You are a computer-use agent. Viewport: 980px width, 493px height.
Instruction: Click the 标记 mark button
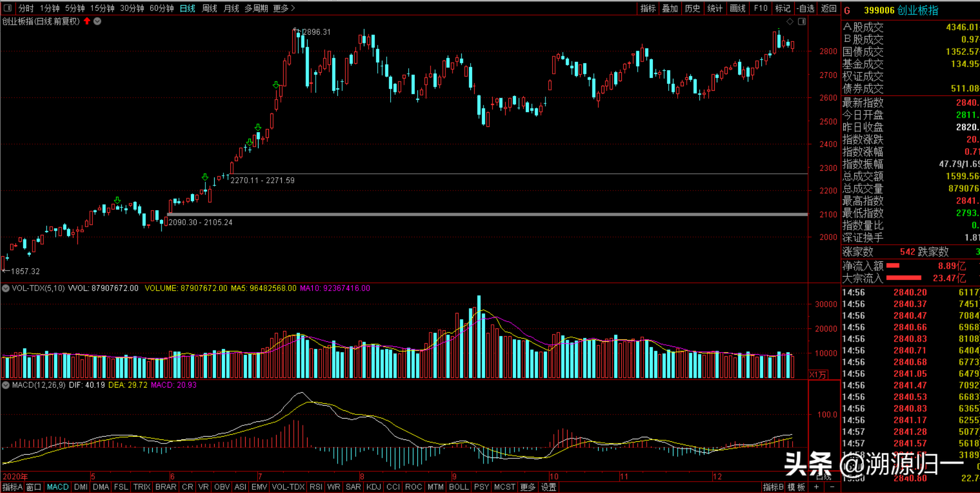(783, 8)
